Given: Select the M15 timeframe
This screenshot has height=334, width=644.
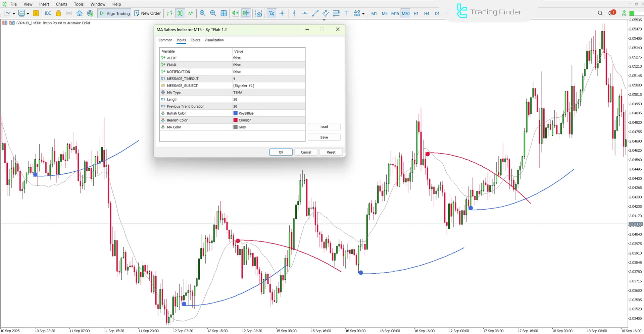Looking at the screenshot, I should [x=395, y=13].
